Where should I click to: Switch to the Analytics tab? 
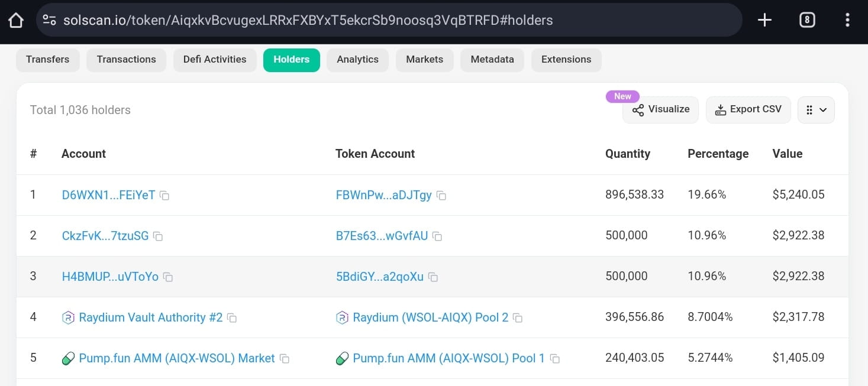coord(357,60)
